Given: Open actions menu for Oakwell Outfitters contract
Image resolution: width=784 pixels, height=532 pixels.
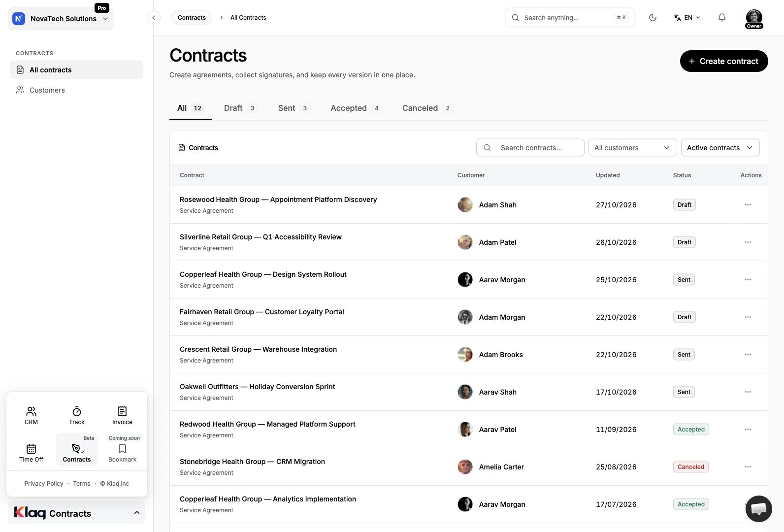Looking at the screenshot, I should click(748, 392).
